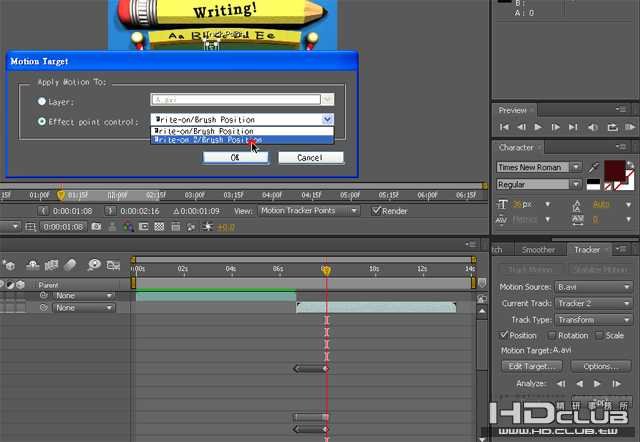Click the Edit Target button
Screen dimensions: 640x442
pos(532,366)
